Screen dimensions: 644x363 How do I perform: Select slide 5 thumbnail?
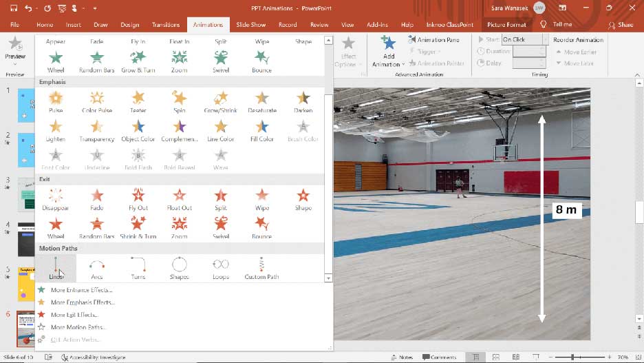coord(26,284)
